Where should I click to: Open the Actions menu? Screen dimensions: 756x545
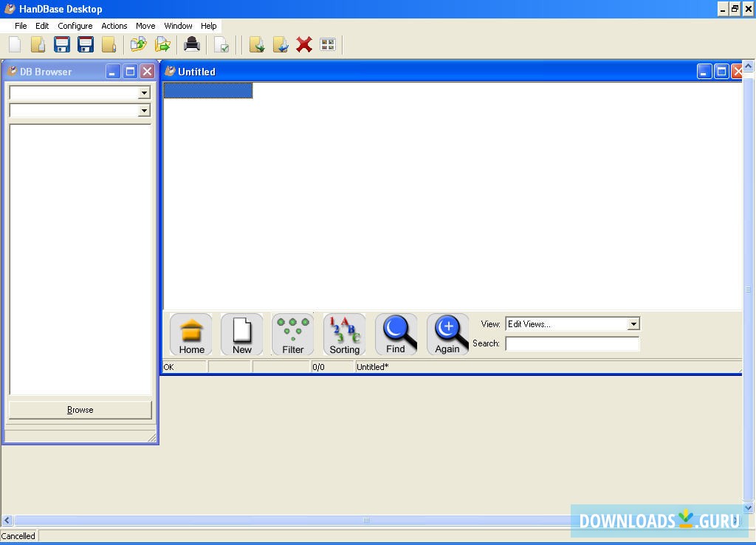[114, 25]
